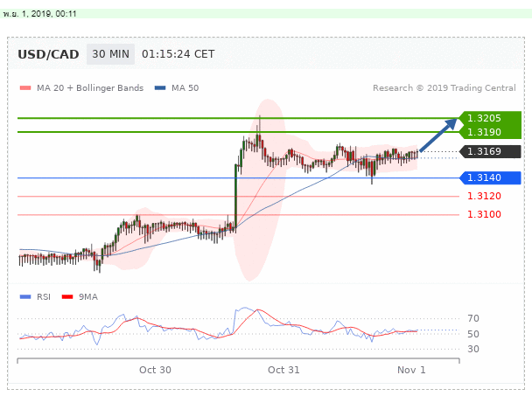Image resolution: width=532 pixels, height=396 pixels.
Task: Click the Research © 2019 Trading Central credit
Action: tap(444, 88)
